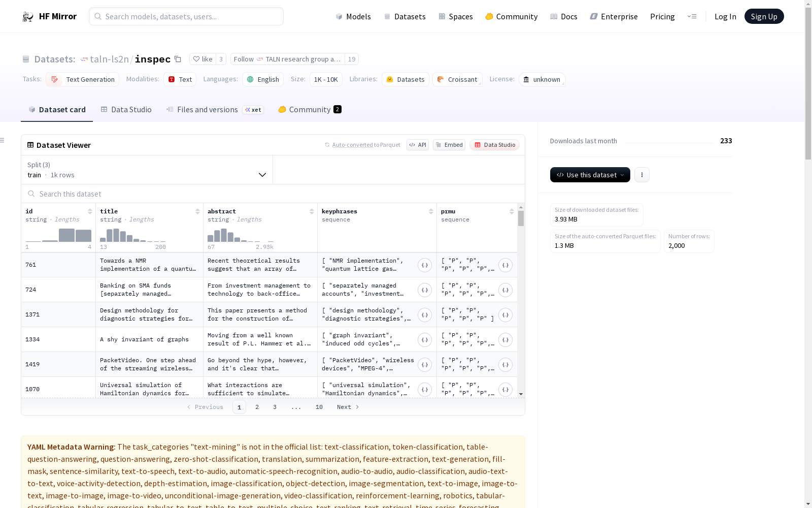Copy dataset name with the copy icon

[x=178, y=59]
